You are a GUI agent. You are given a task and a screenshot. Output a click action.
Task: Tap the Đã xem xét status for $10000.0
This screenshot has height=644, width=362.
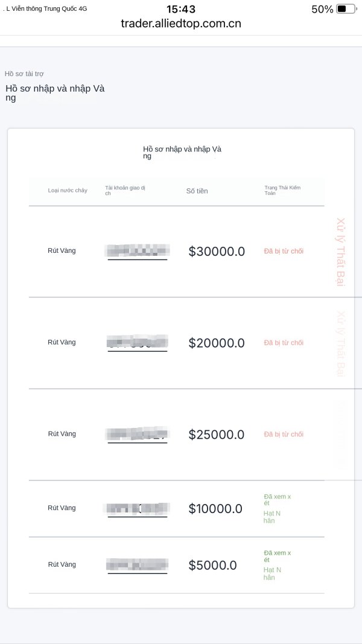click(277, 500)
